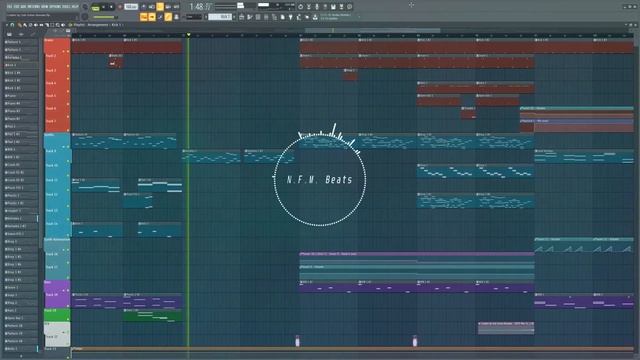Move the song position slider

click(241, 5)
